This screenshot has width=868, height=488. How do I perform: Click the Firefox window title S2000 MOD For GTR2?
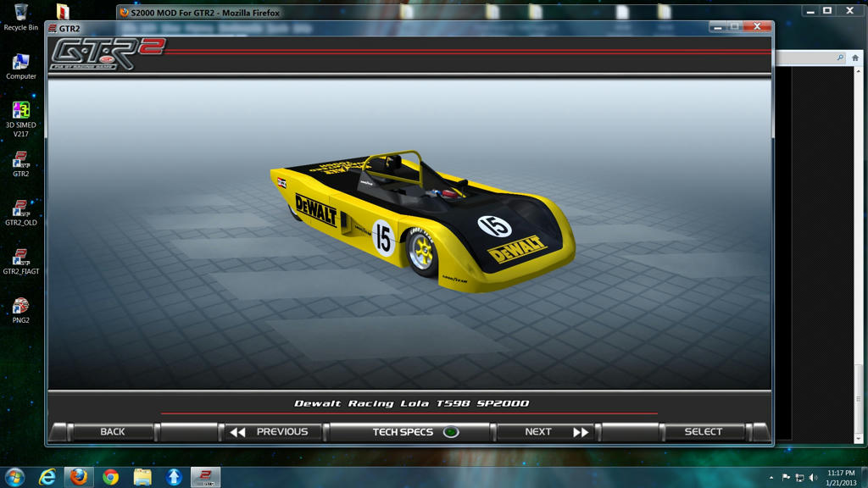[x=205, y=13]
